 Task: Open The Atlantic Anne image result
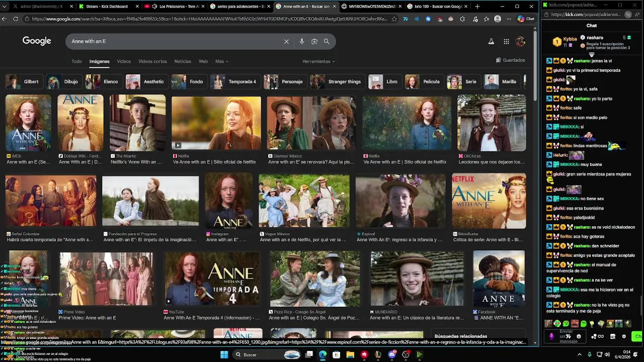[x=138, y=123]
